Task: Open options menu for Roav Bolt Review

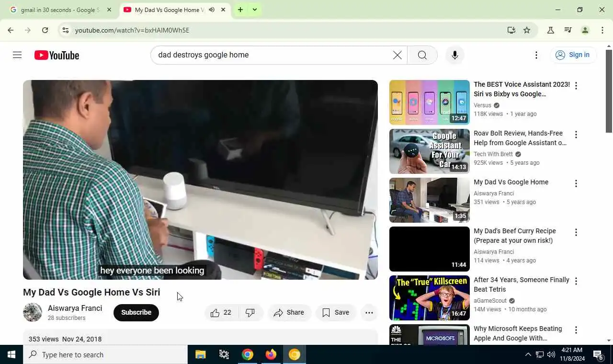Action: pyautogui.click(x=576, y=135)
